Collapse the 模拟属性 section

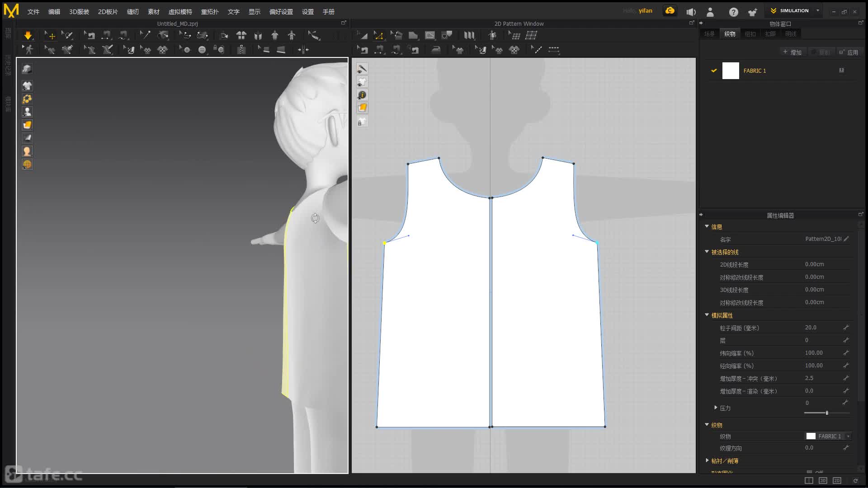pos(707,315)
